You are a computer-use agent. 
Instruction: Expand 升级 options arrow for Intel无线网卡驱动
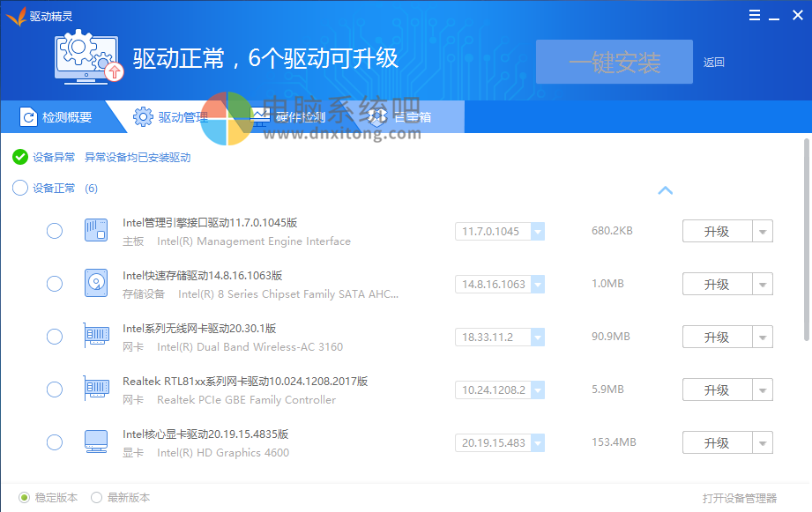tap(763, 337)
